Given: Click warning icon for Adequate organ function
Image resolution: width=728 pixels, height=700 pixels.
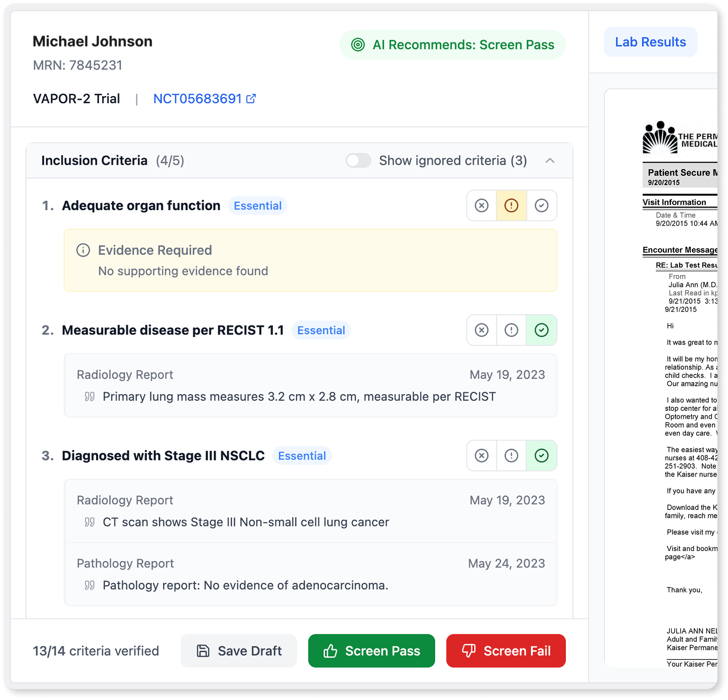Looking at the screenshot, I should click(x=511, y=205).
